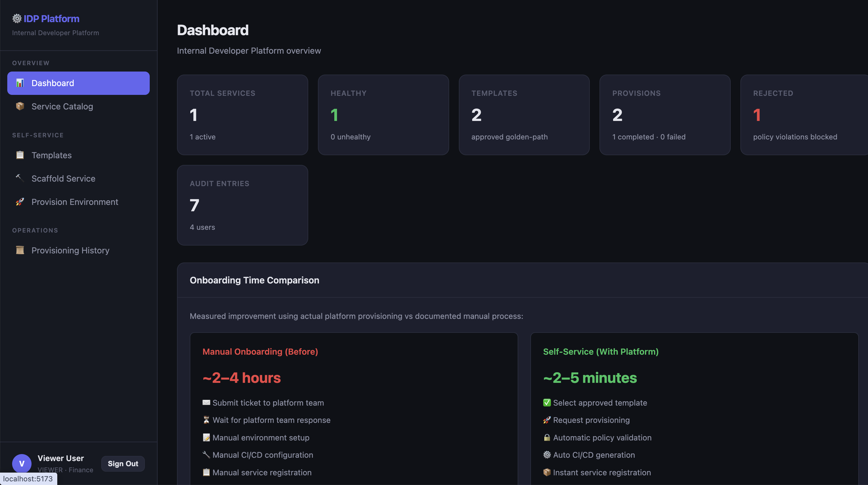Click the green check icon beside Select approved template
Viewport: 868px width, 485px height.
point(547,403)
